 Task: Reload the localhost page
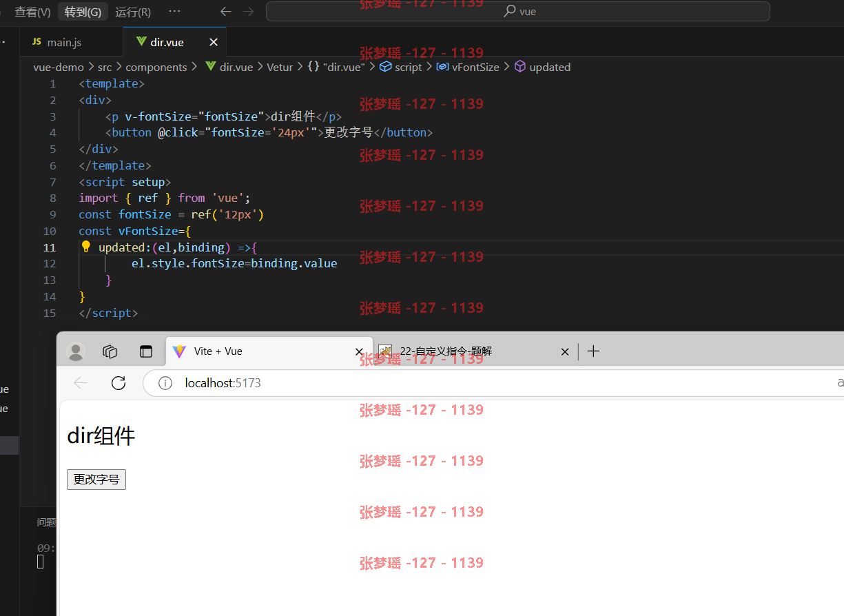click(119, 383)
